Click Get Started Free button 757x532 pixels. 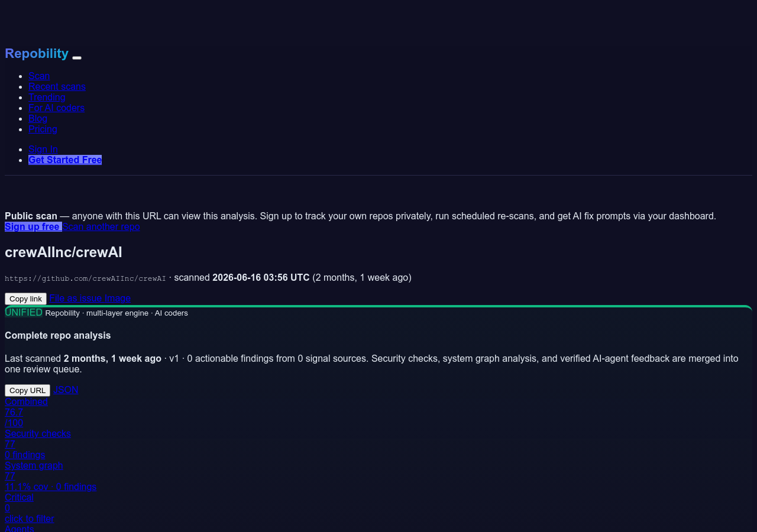point(65,160)
